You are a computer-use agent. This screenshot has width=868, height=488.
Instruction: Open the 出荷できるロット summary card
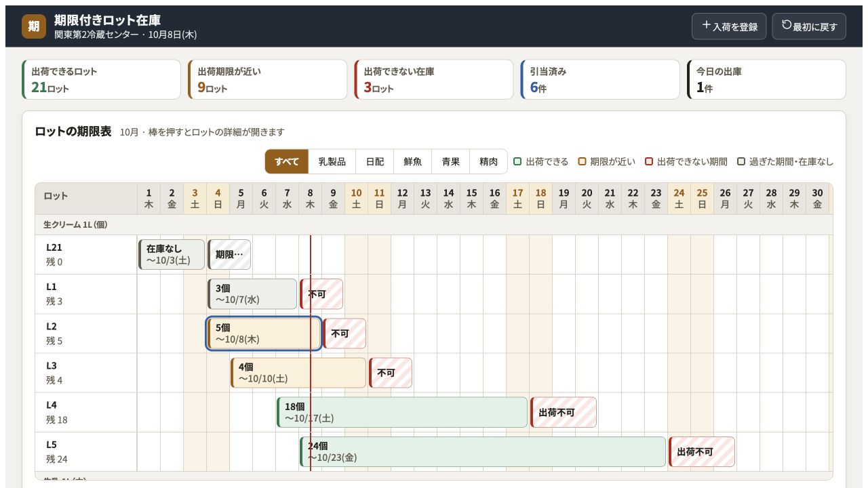102,79
